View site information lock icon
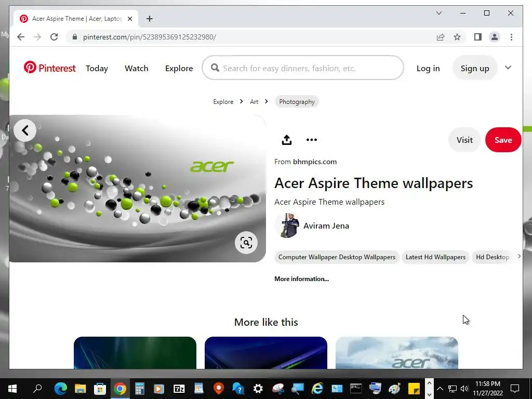Viewport: 532px width, 399px height. (75, 37)
